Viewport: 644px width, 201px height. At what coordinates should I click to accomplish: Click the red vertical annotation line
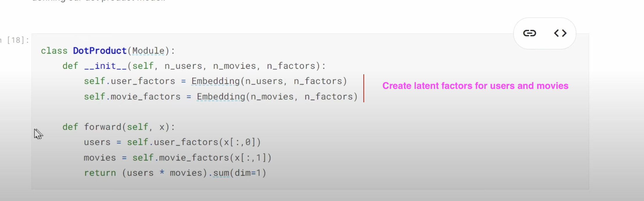coord(364,88)
